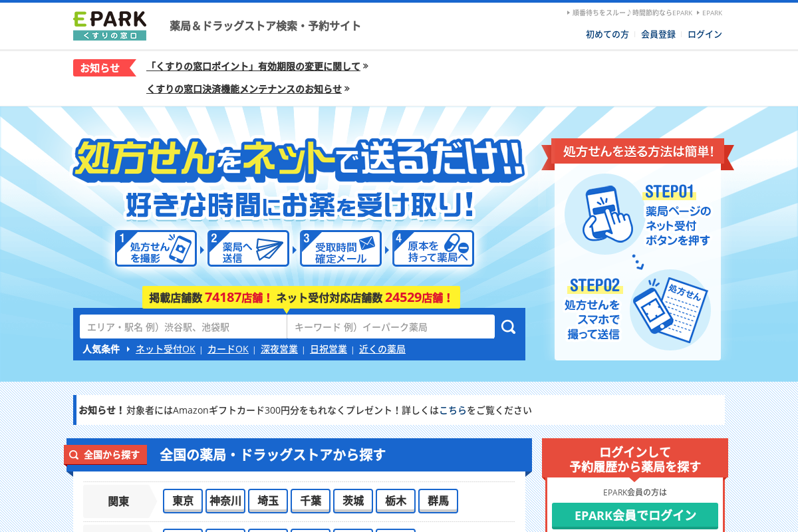Click the 処方せんを送る方法は簡単 ribbon
Screen dimensions: 798x532
click(638, 152)
